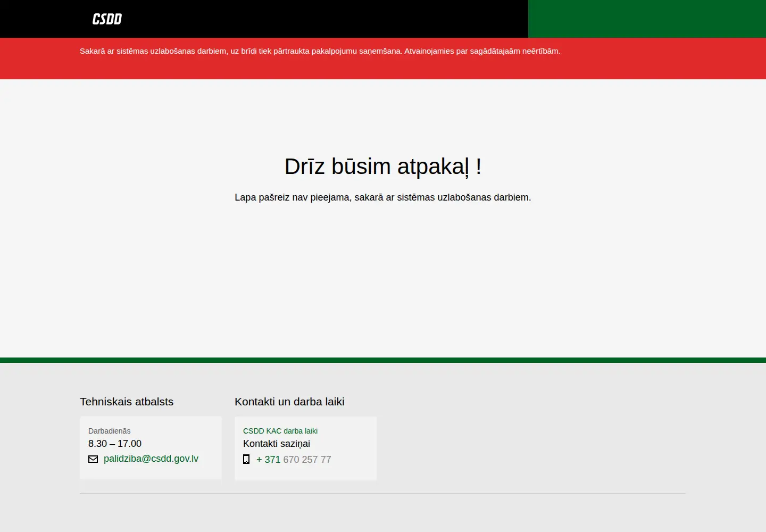Click the phone icon beside the contact number

(246, 459)
